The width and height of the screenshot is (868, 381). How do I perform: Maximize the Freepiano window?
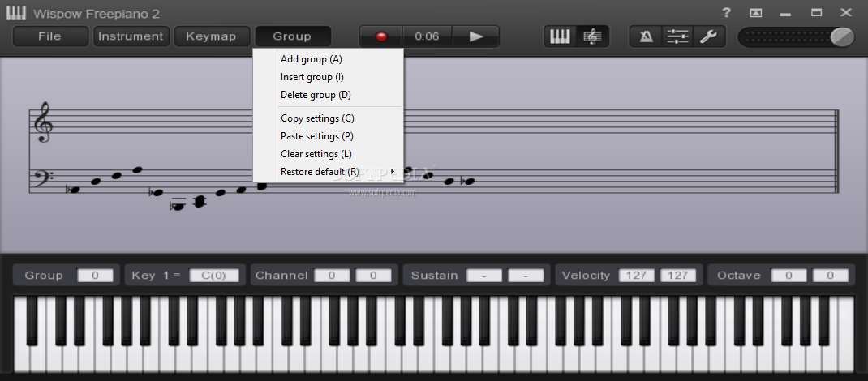point(817,13)
